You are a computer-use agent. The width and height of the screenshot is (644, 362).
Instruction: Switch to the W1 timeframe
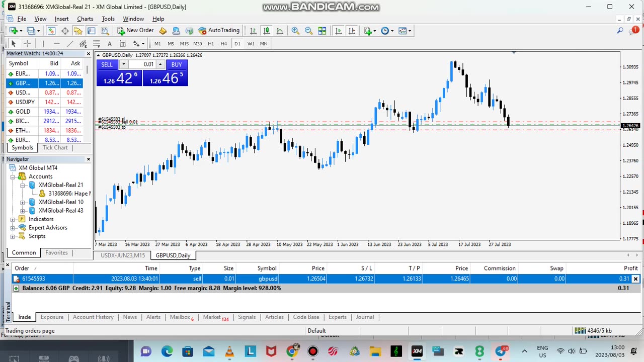click(251, 44)
